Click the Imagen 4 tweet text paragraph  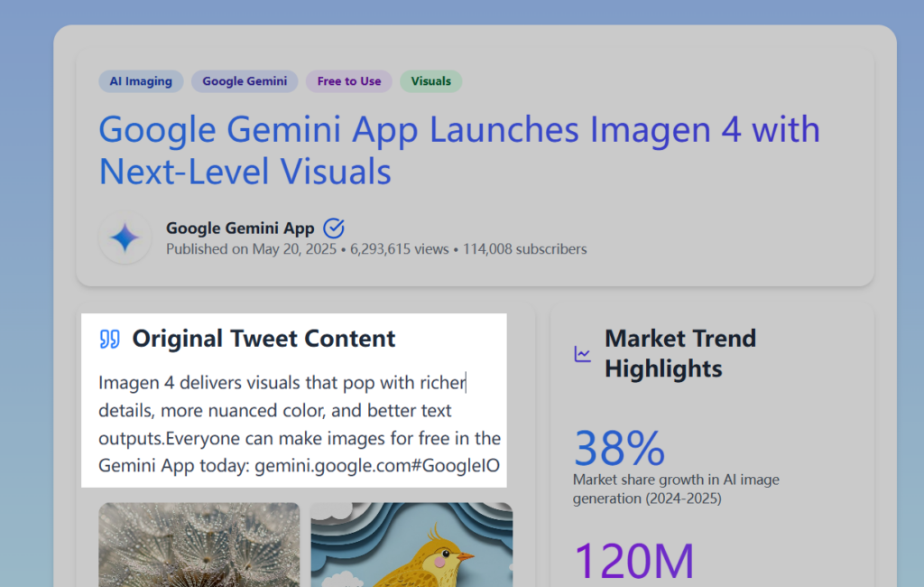[x=299, y=424]
